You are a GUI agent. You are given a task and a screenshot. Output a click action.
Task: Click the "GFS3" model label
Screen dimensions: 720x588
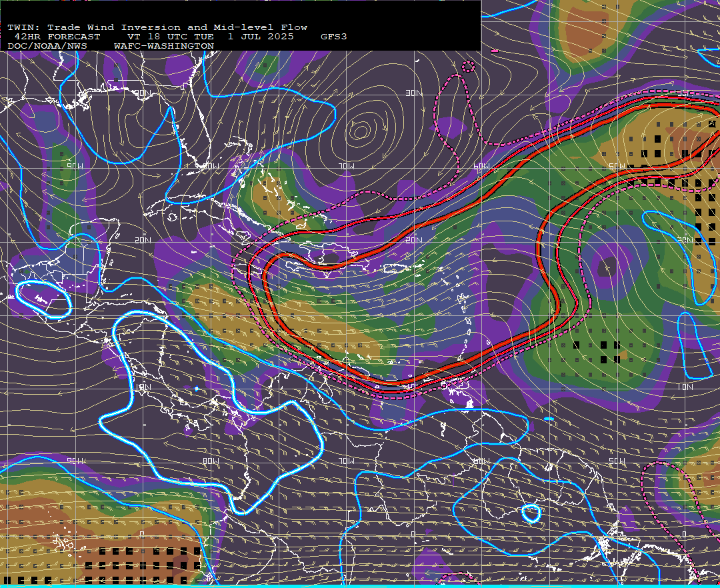click(x=334, y=37)
